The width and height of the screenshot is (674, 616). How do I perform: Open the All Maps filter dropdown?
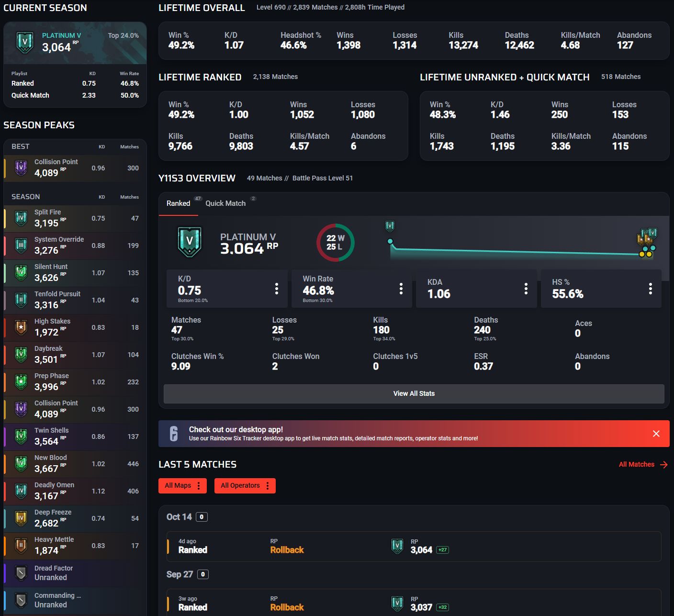click(x=182, y=486)
